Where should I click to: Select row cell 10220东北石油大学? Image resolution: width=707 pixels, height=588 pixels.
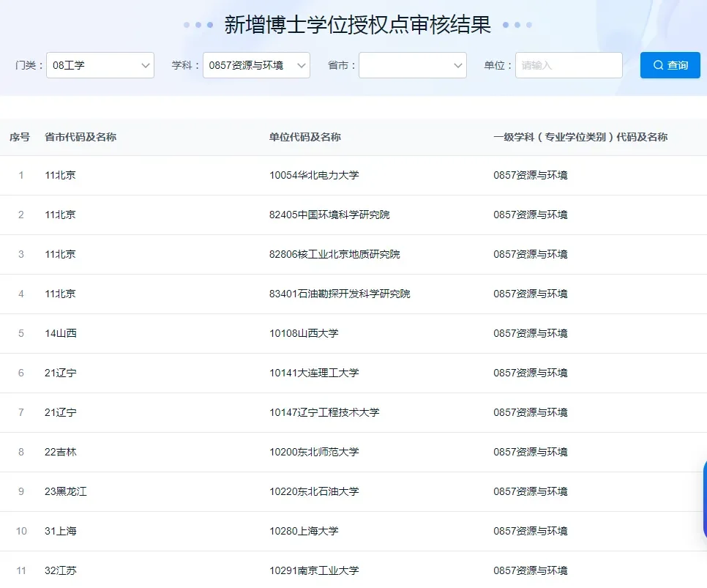click(x=314, y=491)
